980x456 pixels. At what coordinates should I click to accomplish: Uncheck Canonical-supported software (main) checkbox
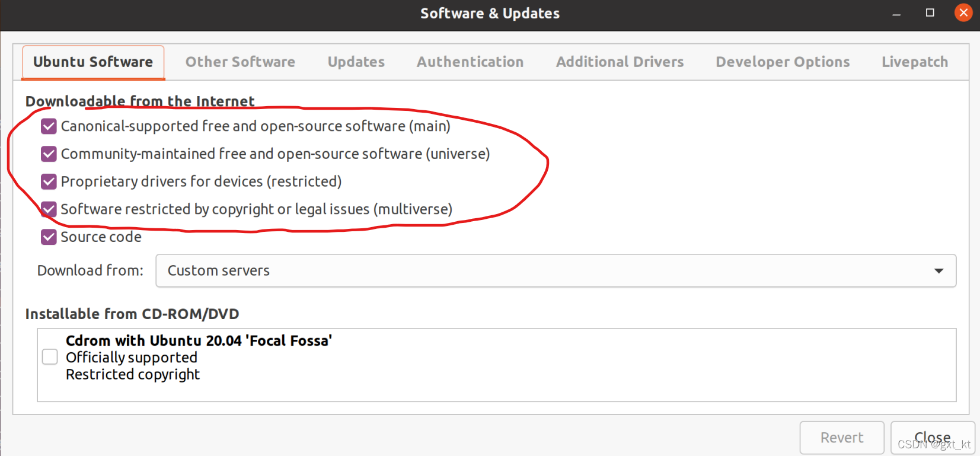pos(49,126)
